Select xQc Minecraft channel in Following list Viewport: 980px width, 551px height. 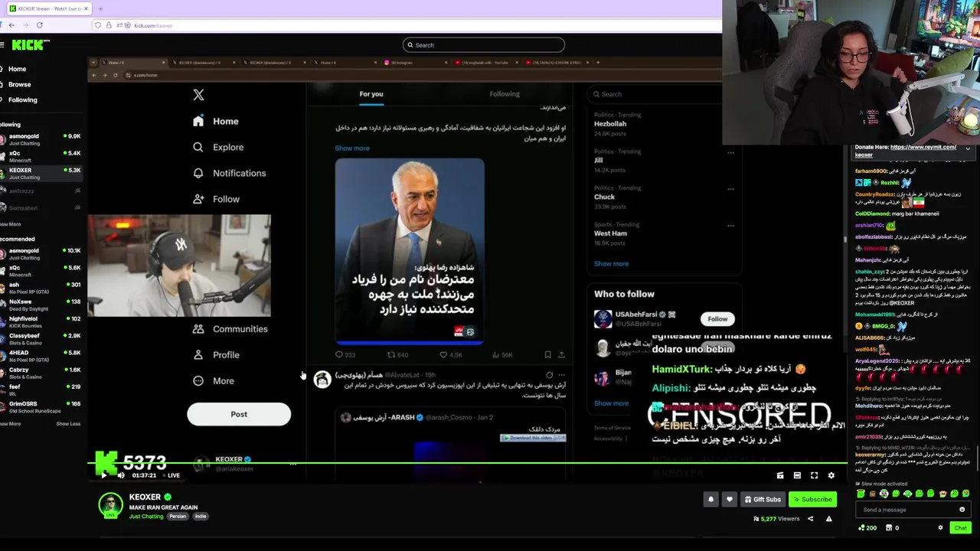[41, 156]
